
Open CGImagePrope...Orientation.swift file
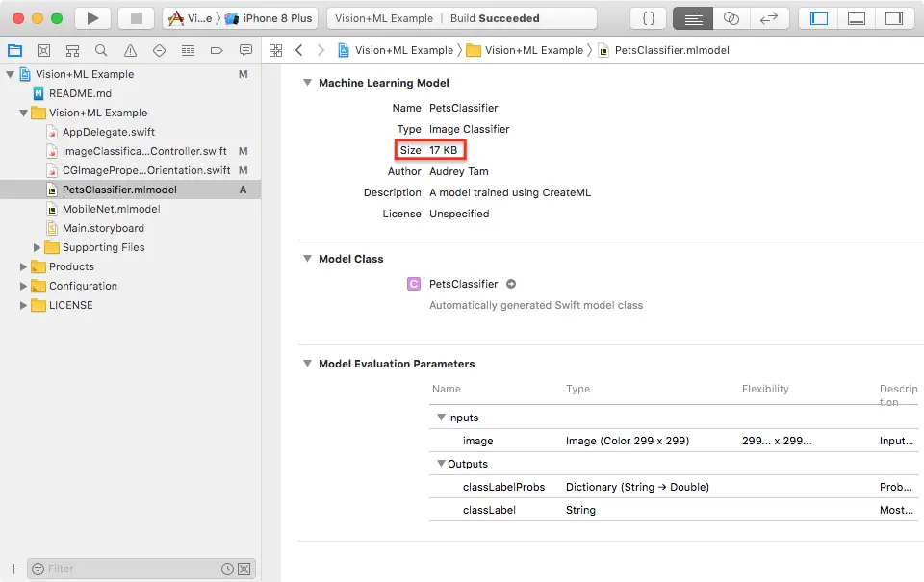(x=146, y=170)
